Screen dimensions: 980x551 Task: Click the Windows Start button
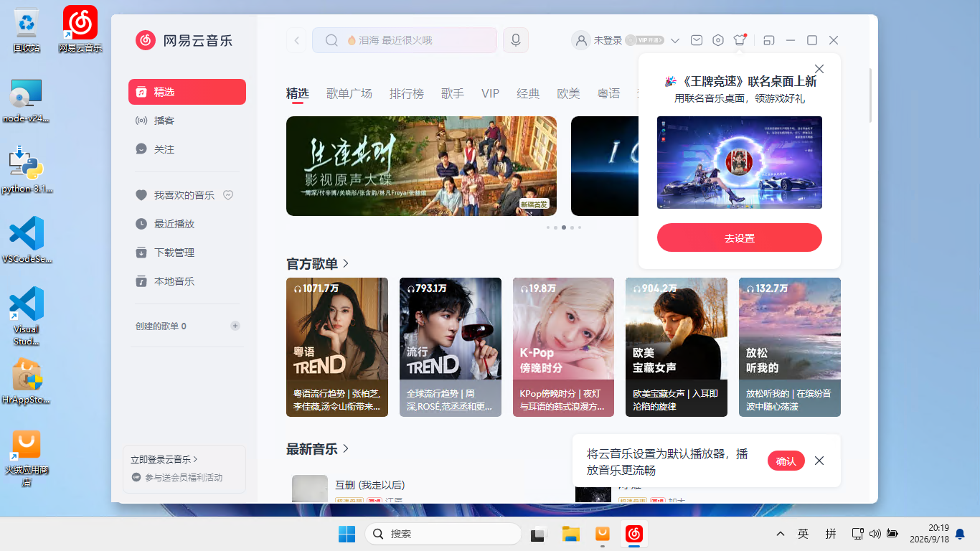click(x=347, y=534)
